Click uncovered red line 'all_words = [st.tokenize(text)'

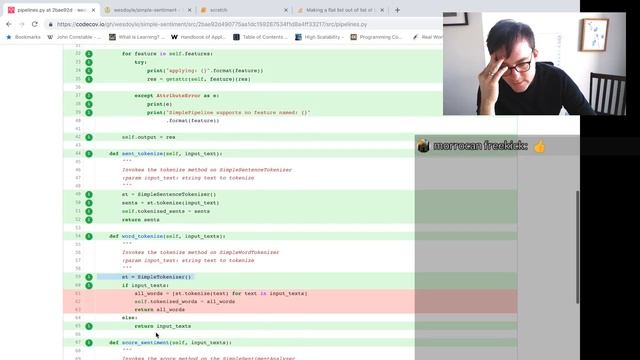click(x=221, y=293)
